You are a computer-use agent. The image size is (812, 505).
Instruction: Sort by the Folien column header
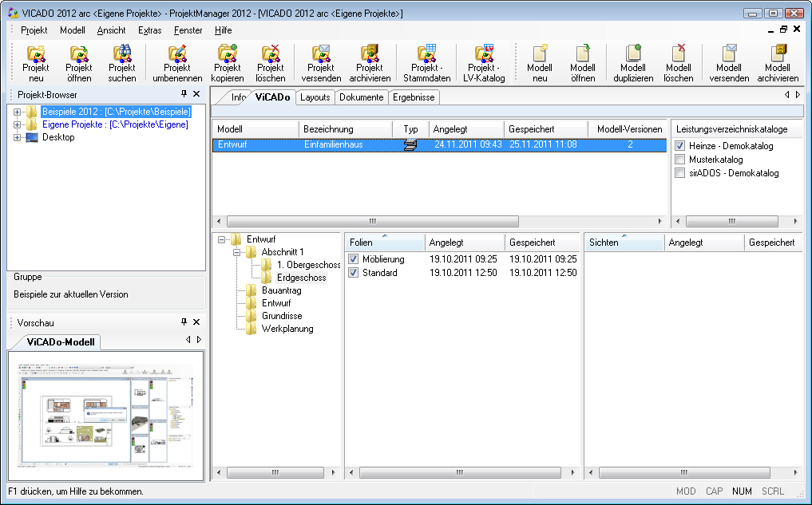[x=385, y=243]
